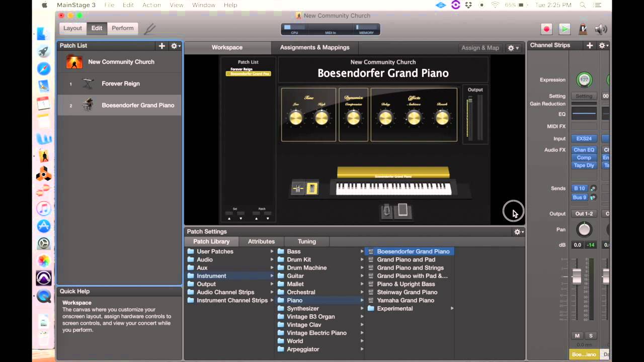Open Finder from the Dock

tap(44, 34)
